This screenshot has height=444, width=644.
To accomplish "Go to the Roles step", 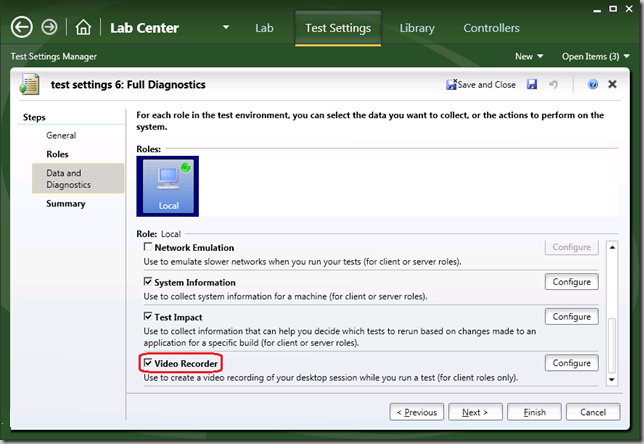I will [x=57, y=154].
